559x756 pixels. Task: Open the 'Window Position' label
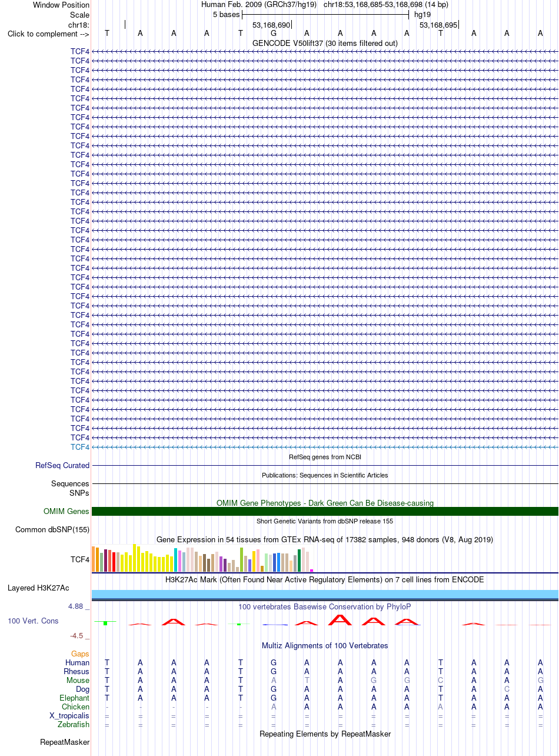coord(61,5)
